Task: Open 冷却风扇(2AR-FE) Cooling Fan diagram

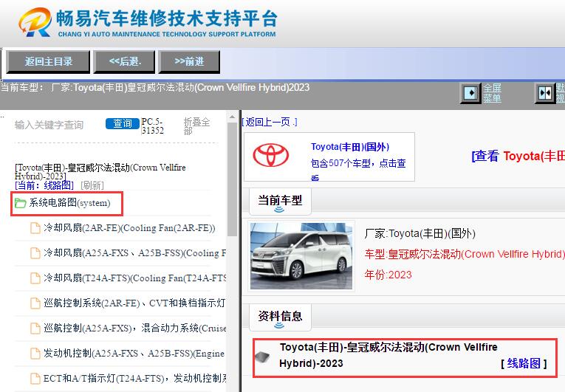Action: (x=129, y=228)
